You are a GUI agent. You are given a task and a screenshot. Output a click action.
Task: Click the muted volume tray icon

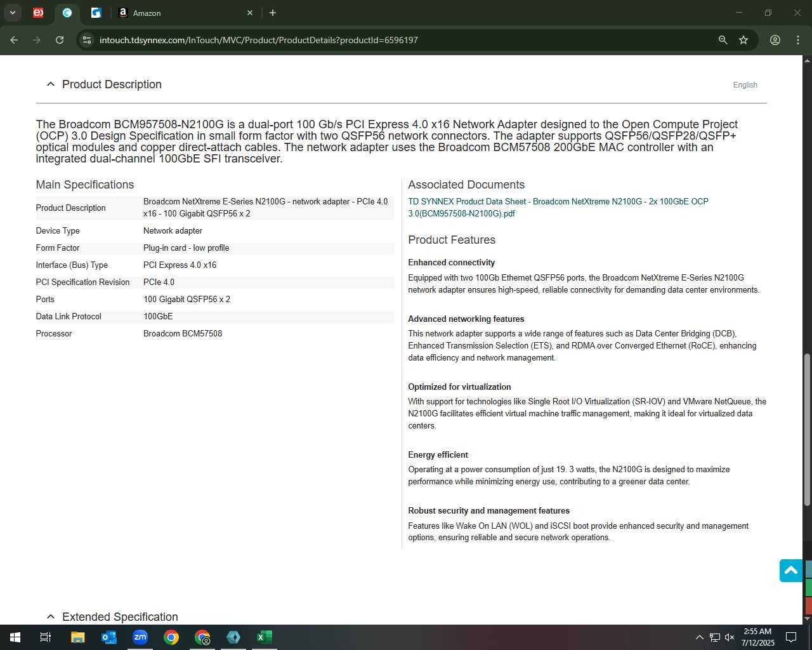click(x=730, y=637)
